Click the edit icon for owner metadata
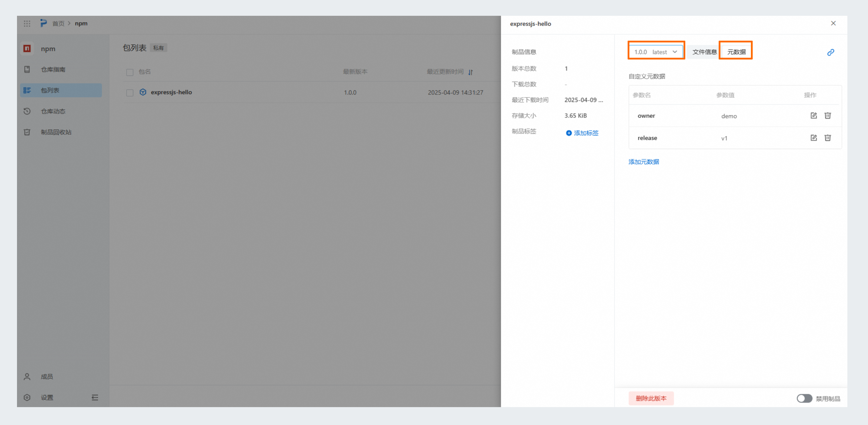 point(813,116)
